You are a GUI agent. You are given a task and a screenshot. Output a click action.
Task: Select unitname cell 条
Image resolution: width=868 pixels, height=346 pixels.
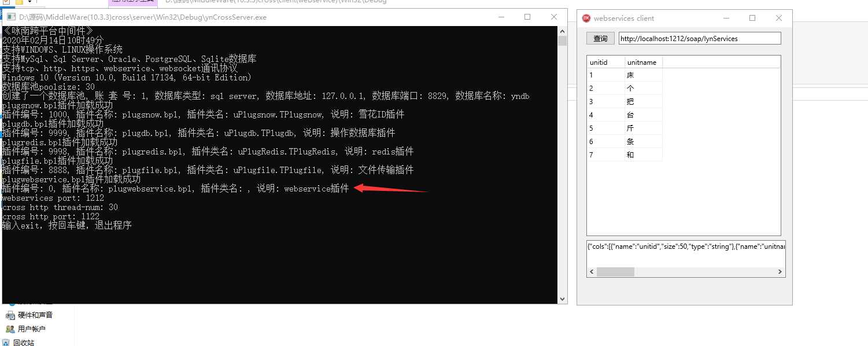click(643, 142)
